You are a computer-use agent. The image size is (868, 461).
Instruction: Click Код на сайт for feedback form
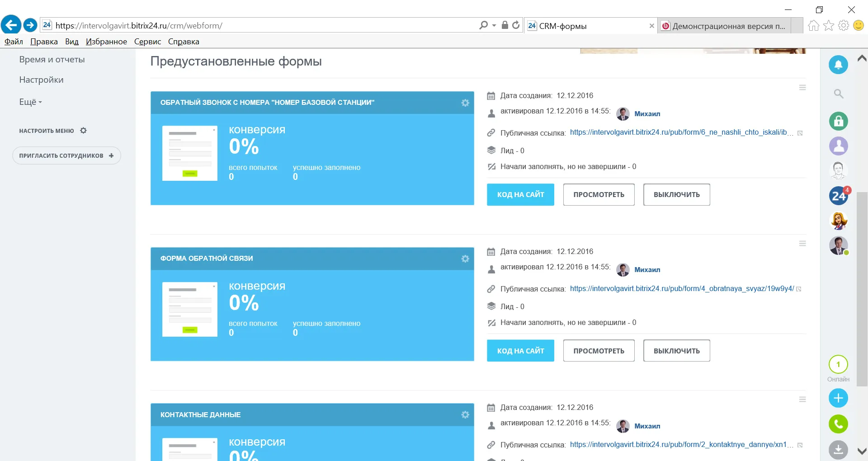[520, 351]
